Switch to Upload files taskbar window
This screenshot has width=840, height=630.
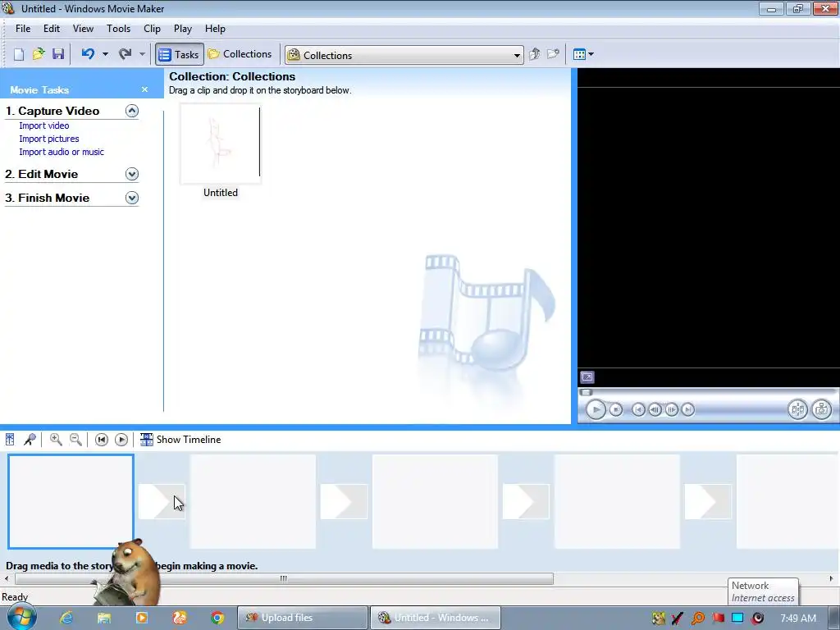[x=303, y=618]
